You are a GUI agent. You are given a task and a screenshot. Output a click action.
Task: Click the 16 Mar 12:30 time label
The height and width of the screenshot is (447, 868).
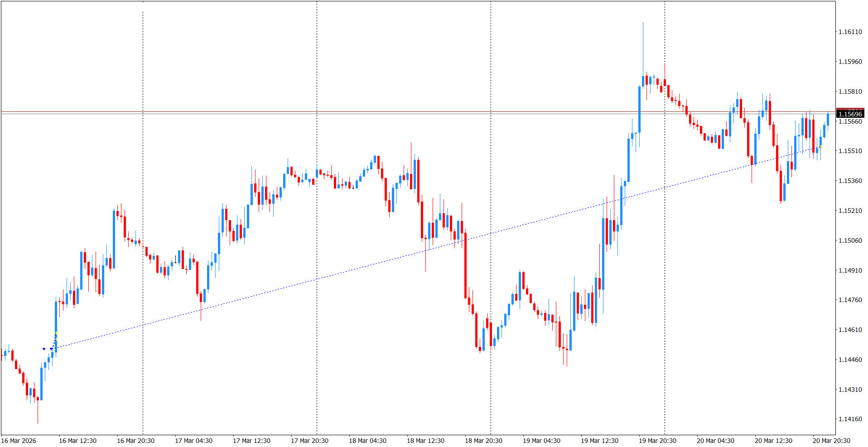pos(77,441)
